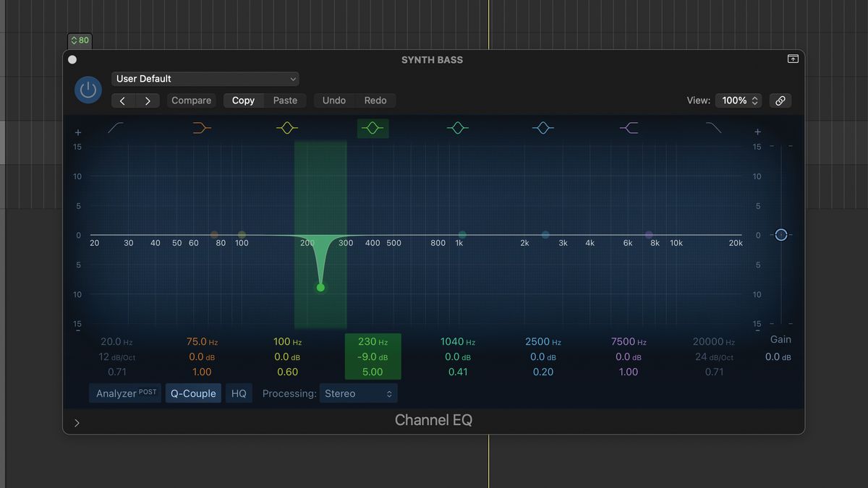Viewport: 868px width, 488px height.
Task: Toggle the Channel EQ power button
Action: pyautogui.click(x=88, y=90)
